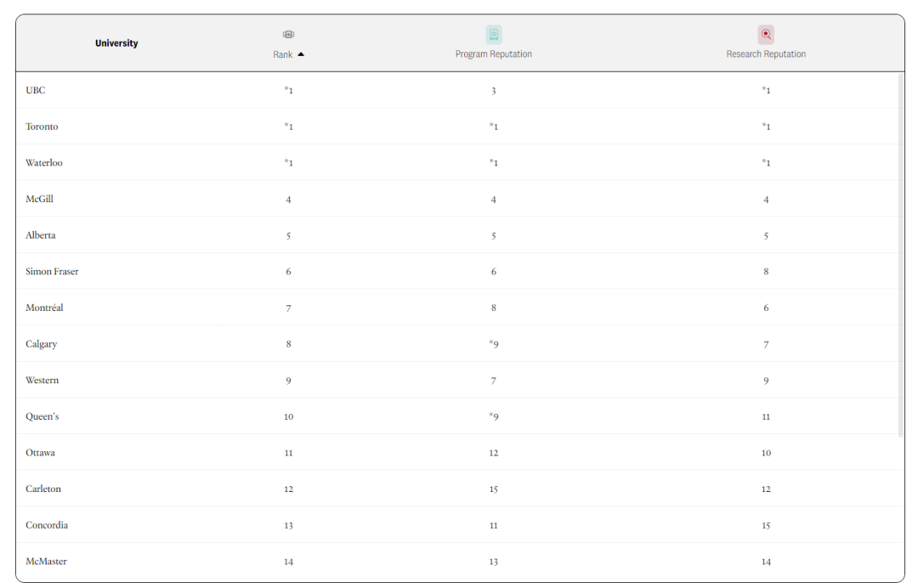Select the McGill row name
The height and width of the screenshot is (588, 918).
click(39, 199)
